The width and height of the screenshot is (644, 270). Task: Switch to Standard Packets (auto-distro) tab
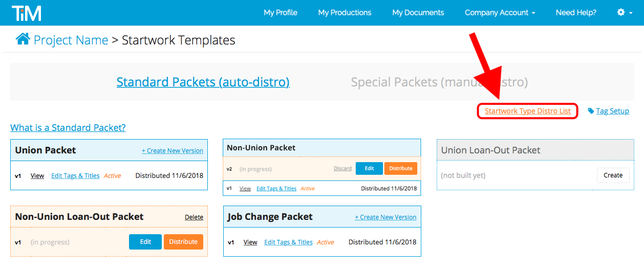click(x=203, y=82)
